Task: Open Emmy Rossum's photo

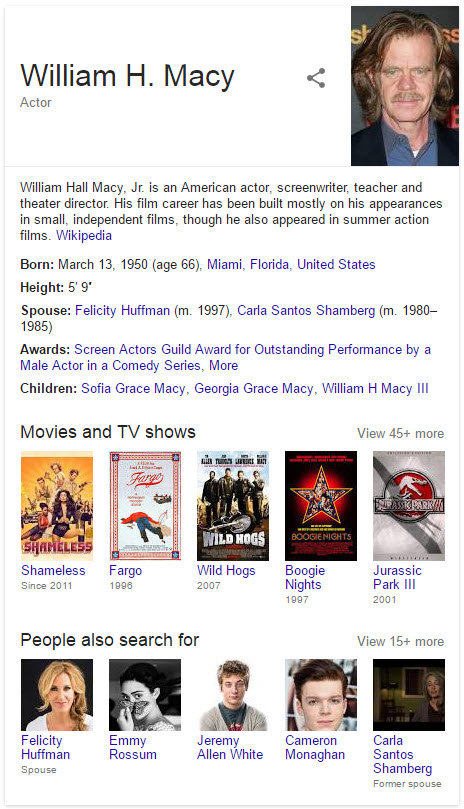Action: (x=145, y=694)
